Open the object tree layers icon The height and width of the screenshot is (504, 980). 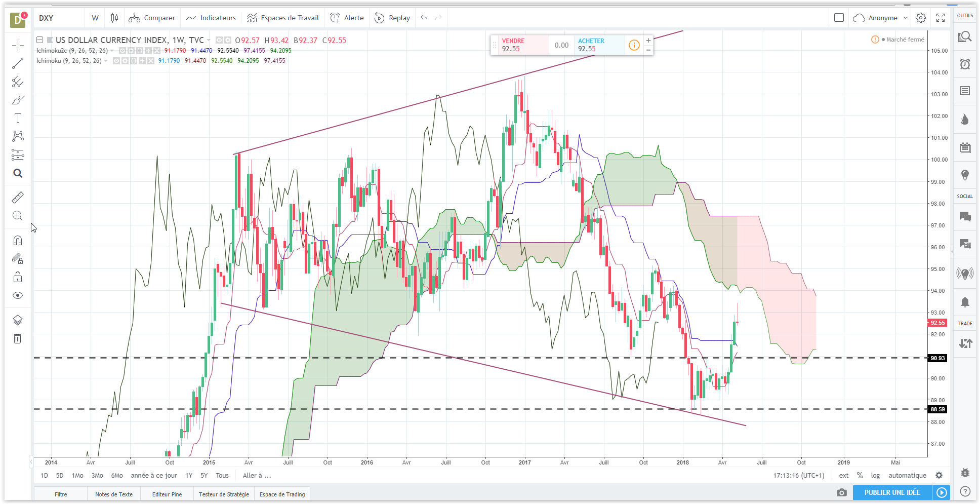(x=18, y=320)
